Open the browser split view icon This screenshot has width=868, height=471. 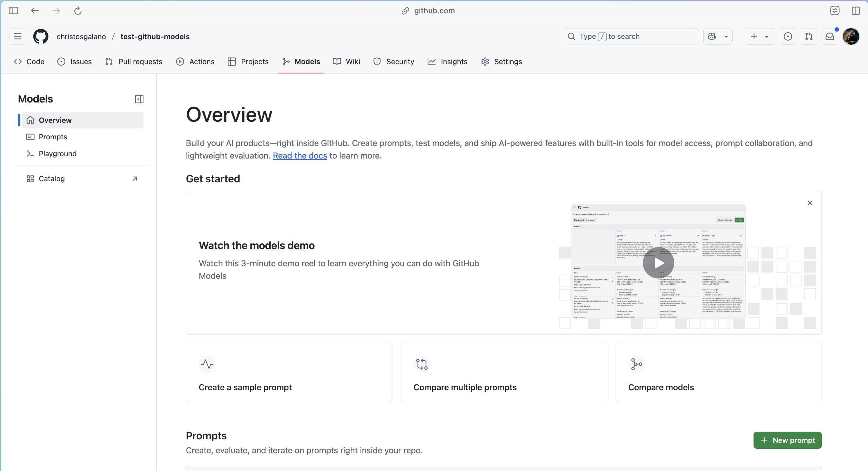click(x=856, y=10)
